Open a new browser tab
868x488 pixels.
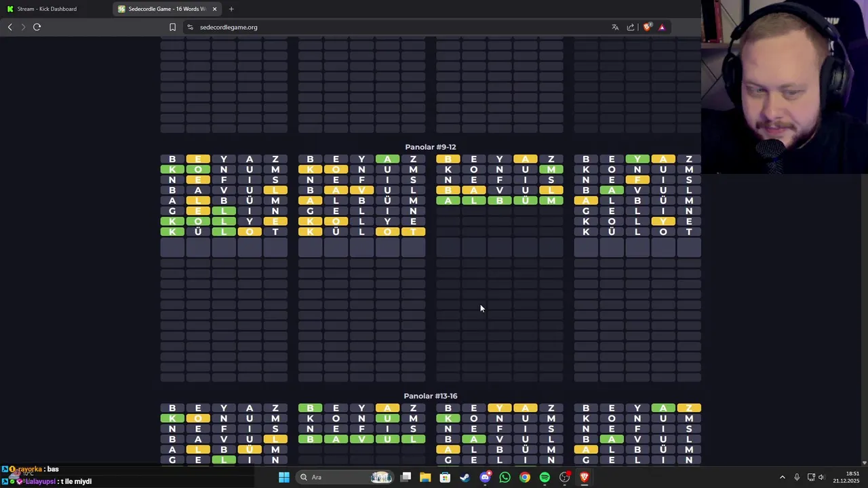[231, 9]
